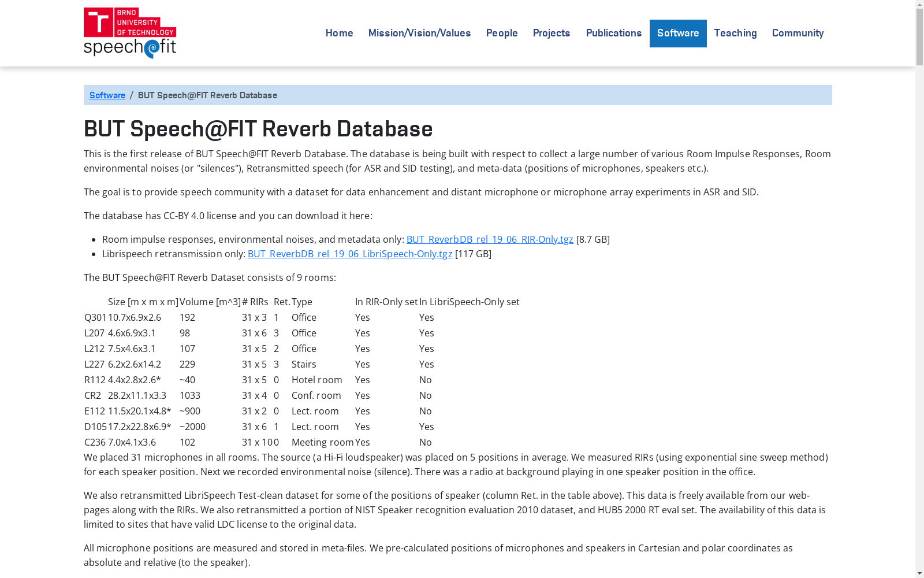Click size cell 4.6x6.9x3.1
Image resolution: width=924 pixels, height=578 pixels.
coord(132,333)
